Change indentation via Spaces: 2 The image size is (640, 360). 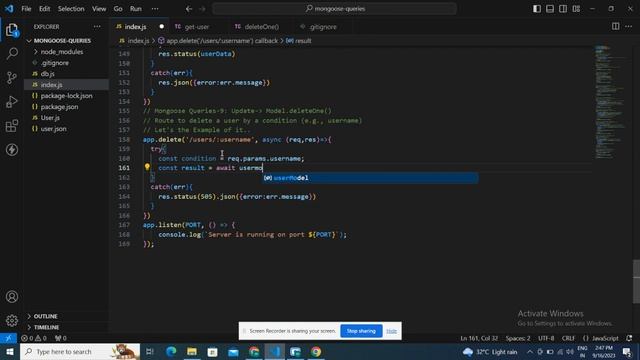point(518,338)
